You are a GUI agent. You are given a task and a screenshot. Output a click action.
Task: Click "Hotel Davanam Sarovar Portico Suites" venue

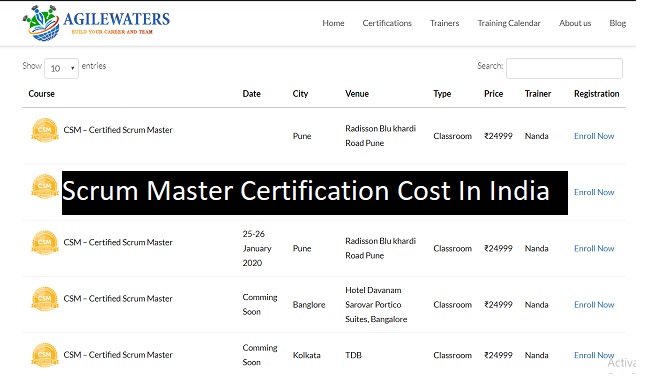pos(376,305)
